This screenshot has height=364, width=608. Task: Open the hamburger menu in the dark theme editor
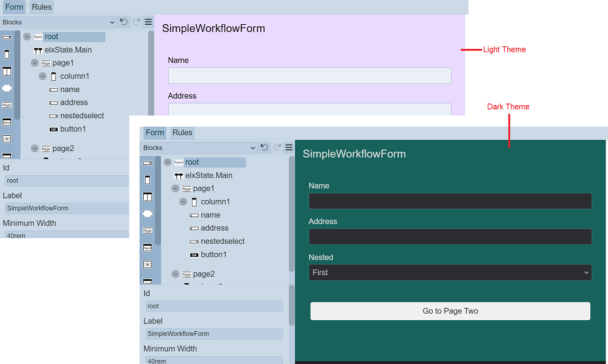[x=289, y=148]
